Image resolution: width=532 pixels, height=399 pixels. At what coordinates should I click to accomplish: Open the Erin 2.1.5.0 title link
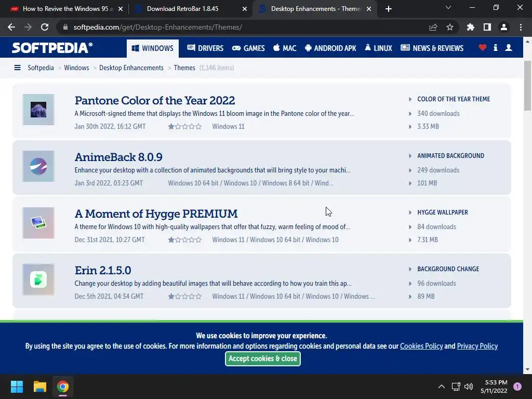[103, 270]
